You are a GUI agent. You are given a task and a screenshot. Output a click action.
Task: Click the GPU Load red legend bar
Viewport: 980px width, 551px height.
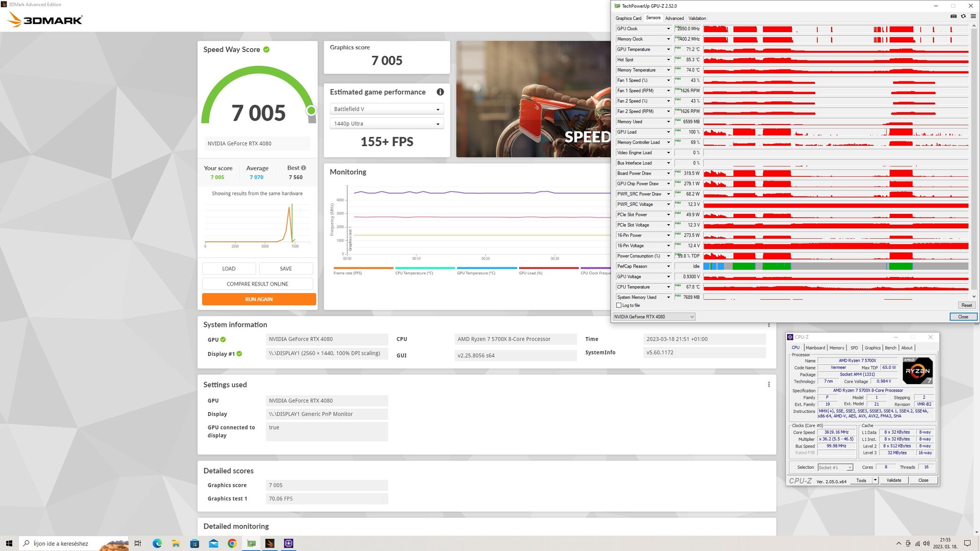click(x=548, y=268)
